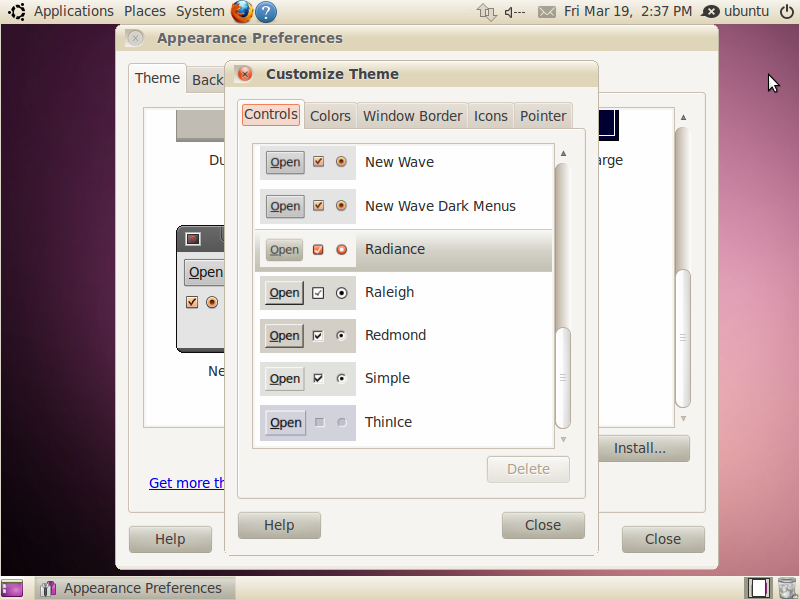The height and width of the screenshot is (600, 800).
Task: Select the Simple controls theme
Action: pos(404,379)
